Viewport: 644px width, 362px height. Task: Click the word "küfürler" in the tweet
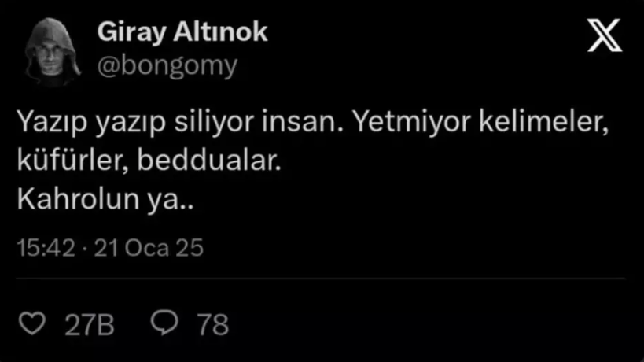tap(69, 161)
